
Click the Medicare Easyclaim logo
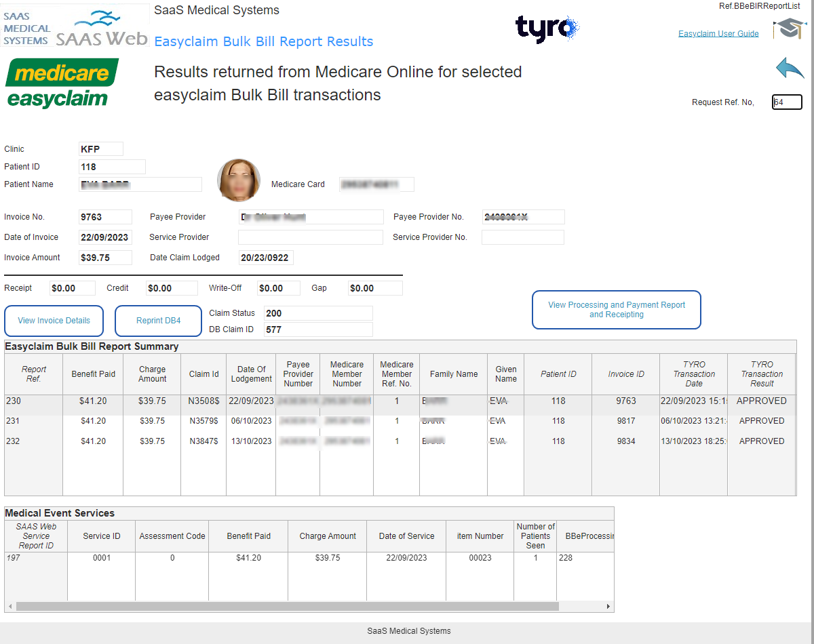(62, 83)
